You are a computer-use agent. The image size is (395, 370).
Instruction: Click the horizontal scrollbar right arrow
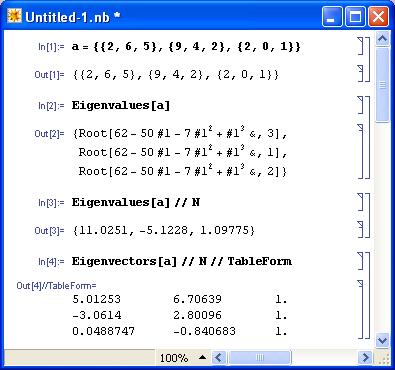coord(365,358)
